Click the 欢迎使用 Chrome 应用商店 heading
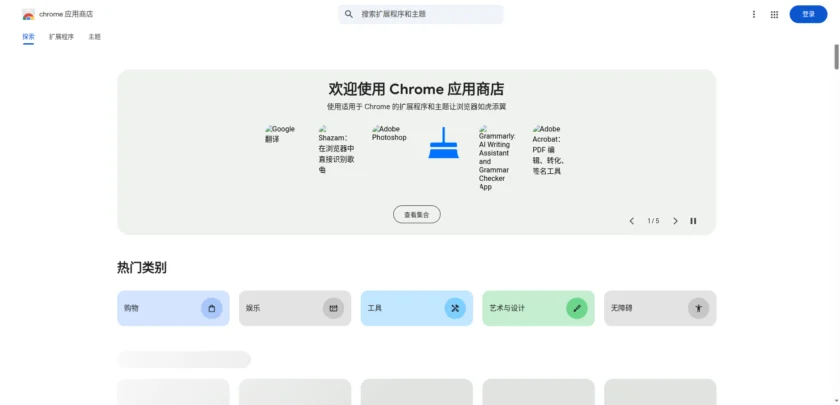 click(416, 89)
